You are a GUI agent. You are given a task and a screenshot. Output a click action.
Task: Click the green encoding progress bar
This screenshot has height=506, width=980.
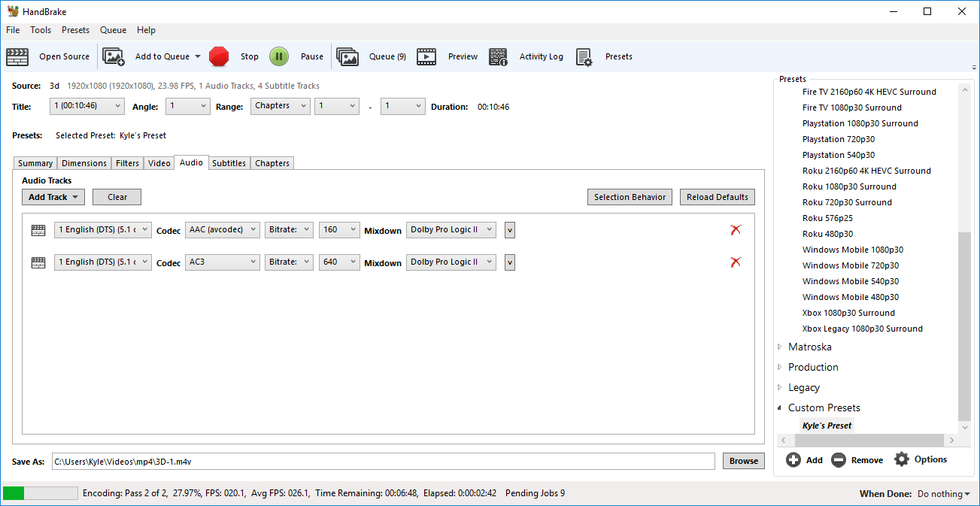point(41,493)
